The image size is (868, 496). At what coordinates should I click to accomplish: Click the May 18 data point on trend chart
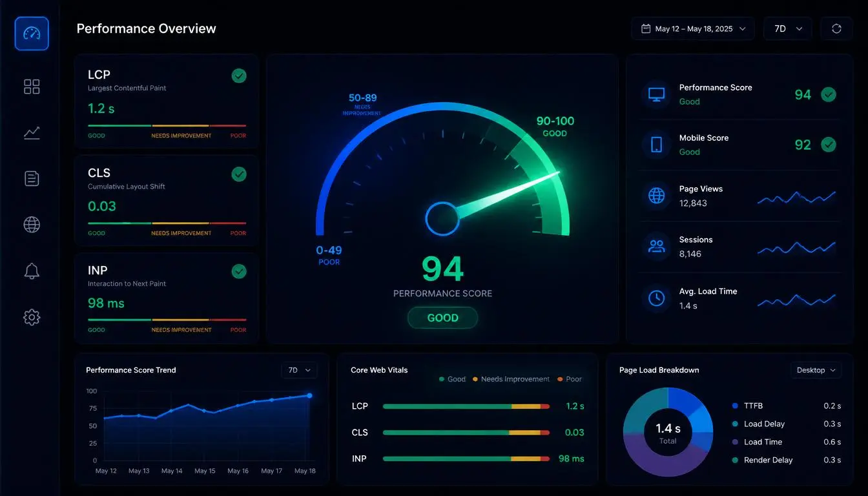coord(309,395)
